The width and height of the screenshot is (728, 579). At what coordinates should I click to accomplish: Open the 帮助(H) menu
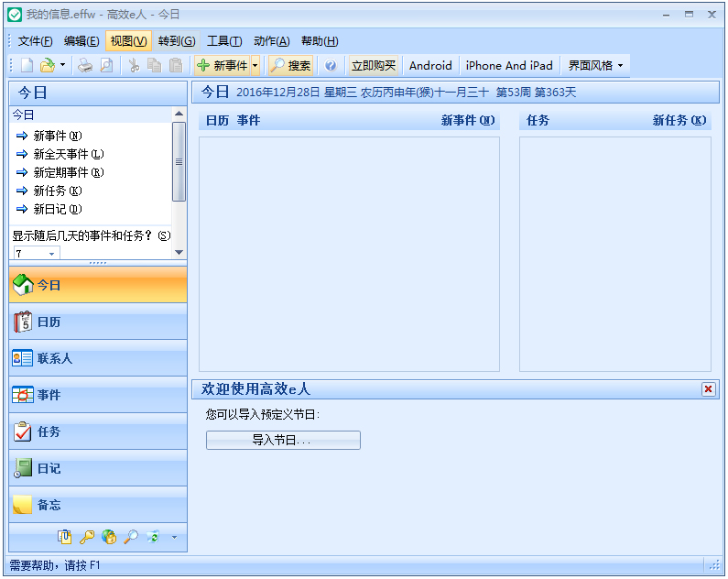320,41
